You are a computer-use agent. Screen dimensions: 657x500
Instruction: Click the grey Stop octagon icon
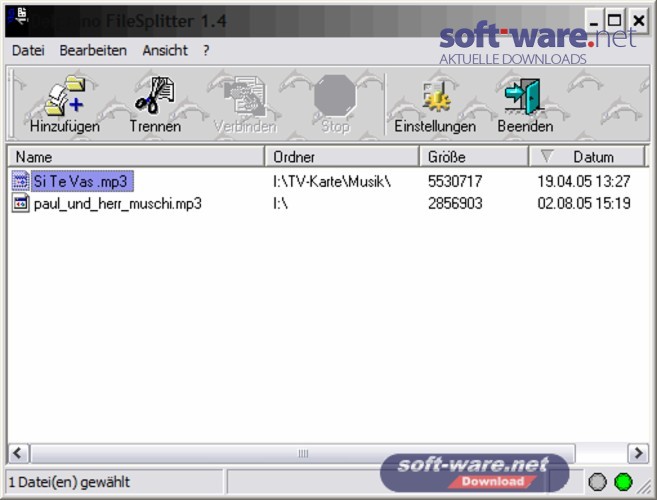point(334,96)
